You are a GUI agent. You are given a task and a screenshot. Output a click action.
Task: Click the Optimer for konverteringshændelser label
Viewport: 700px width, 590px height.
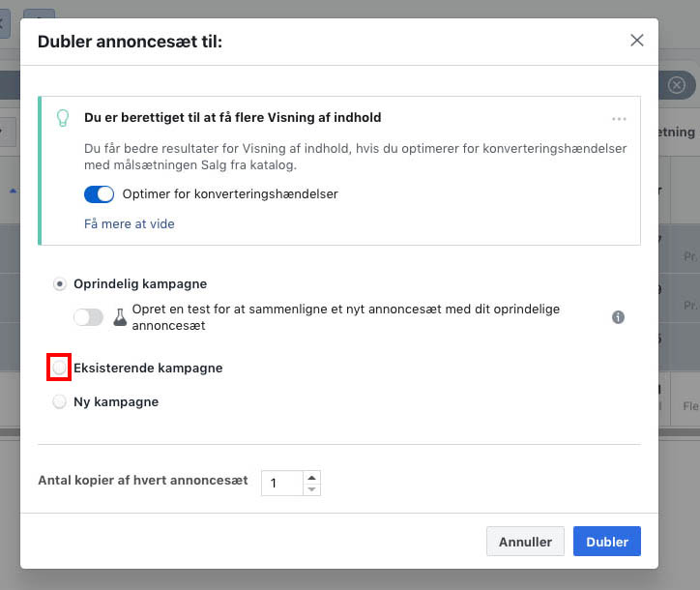pos(230,194)
